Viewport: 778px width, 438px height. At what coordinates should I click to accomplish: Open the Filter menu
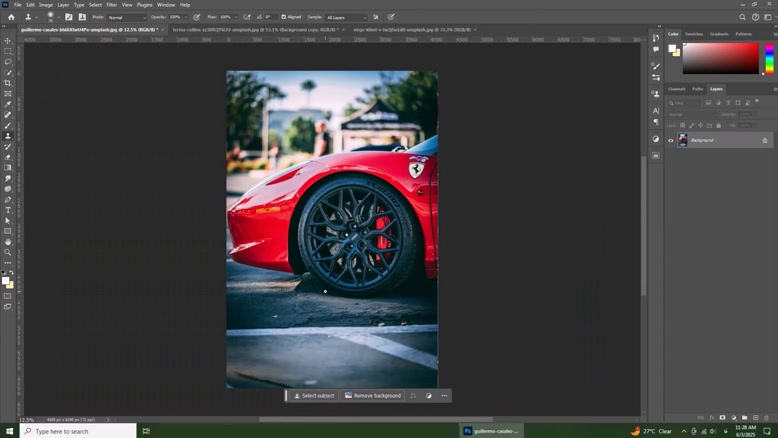point(112,4)
